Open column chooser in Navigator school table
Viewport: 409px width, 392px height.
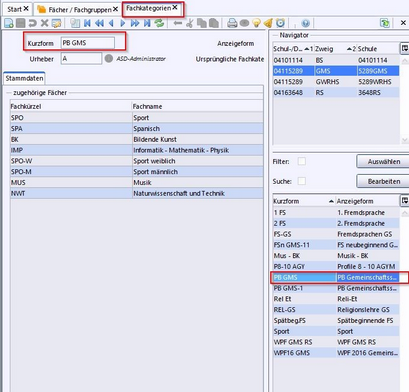pos(404,49)
